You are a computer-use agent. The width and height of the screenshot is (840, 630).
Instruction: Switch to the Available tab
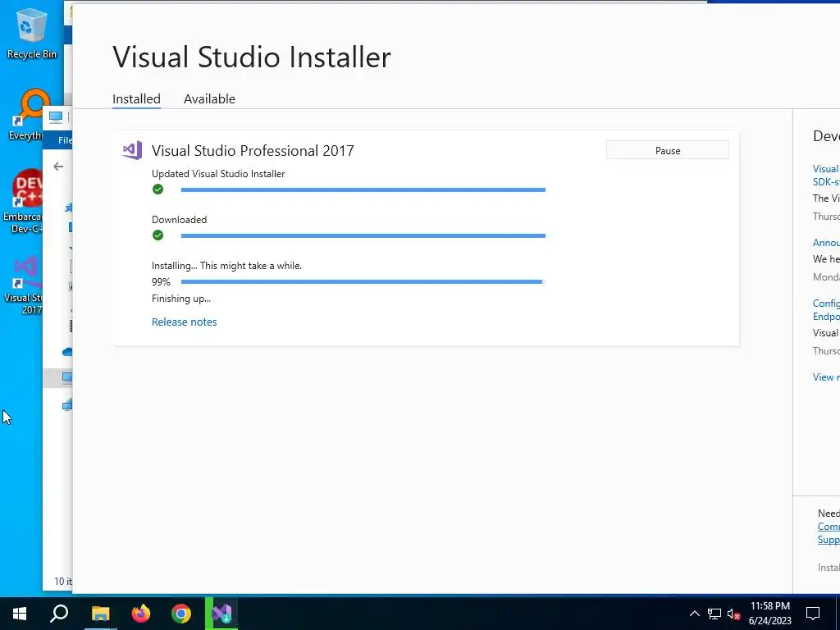(x=209, y=98)
